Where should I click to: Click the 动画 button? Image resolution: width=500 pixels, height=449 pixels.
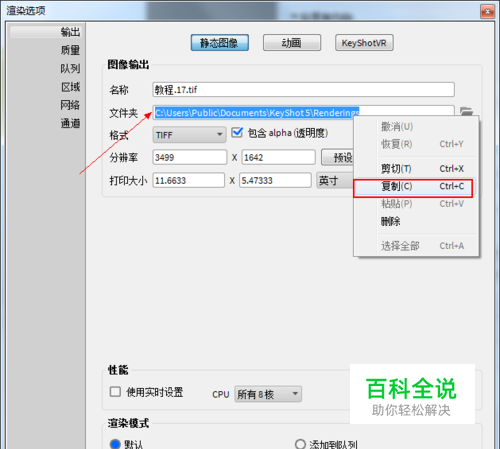292,43
